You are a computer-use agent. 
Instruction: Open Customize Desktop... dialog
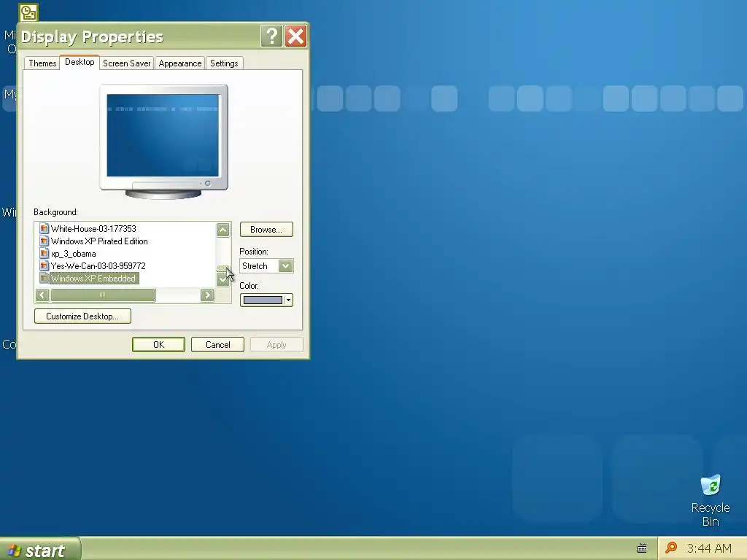click(x=82, y=316)
